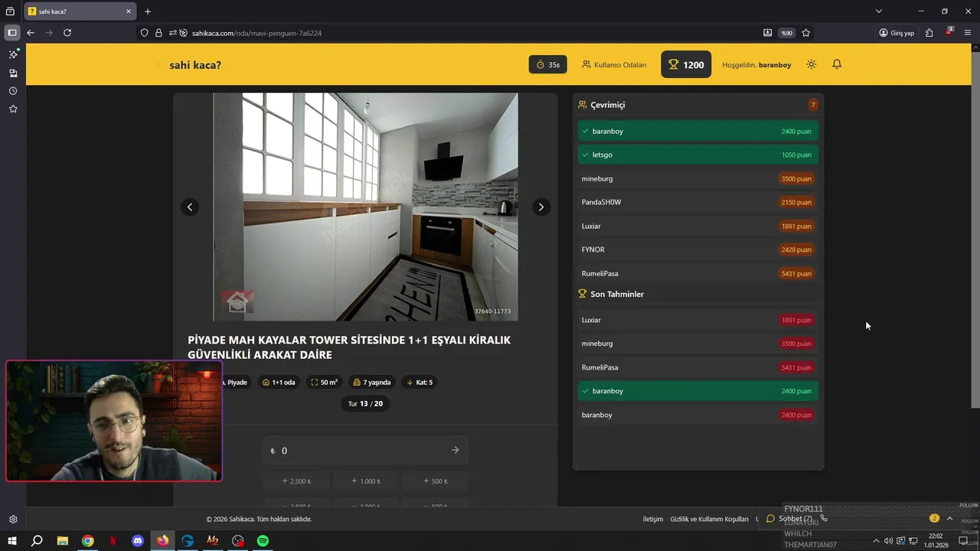Image resolution: width=980 pixels, height=551 pixels.
Task: Toggle the light/dark theme sun icon
Action: coord(812,64)
